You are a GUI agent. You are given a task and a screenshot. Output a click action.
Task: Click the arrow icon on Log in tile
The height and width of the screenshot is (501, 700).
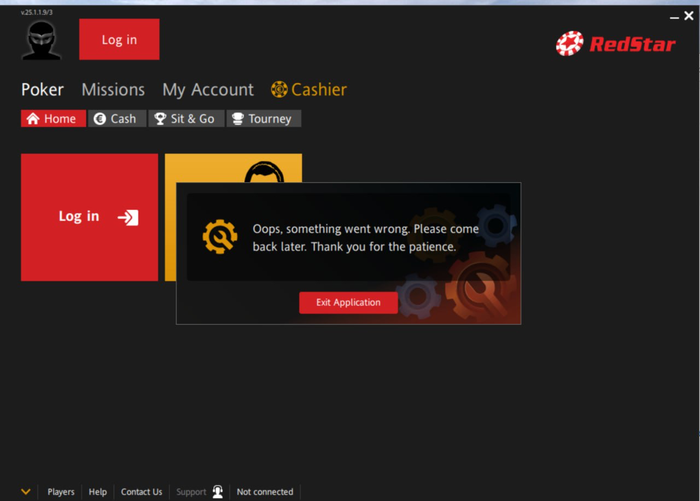click(128, 217)
